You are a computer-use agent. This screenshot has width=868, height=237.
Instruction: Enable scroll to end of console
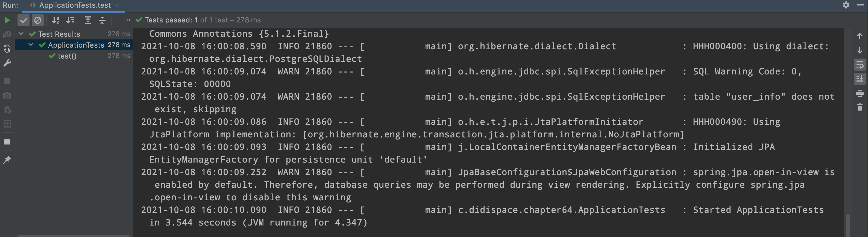[860, 79]
